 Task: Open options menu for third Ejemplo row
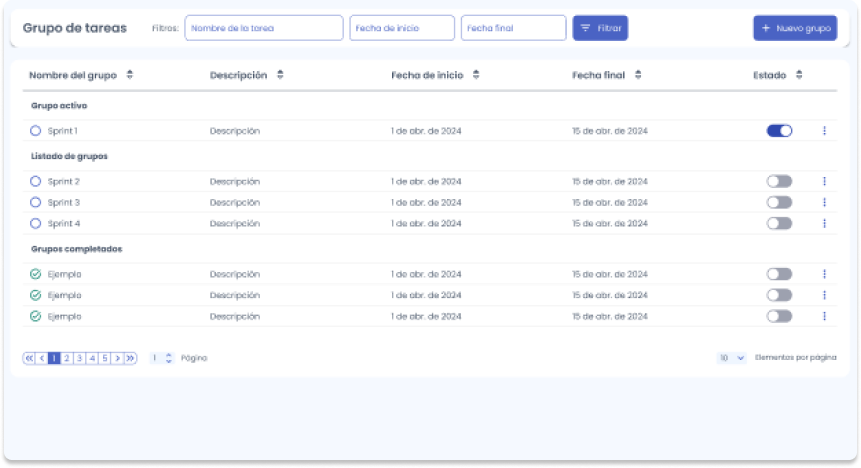824,316
